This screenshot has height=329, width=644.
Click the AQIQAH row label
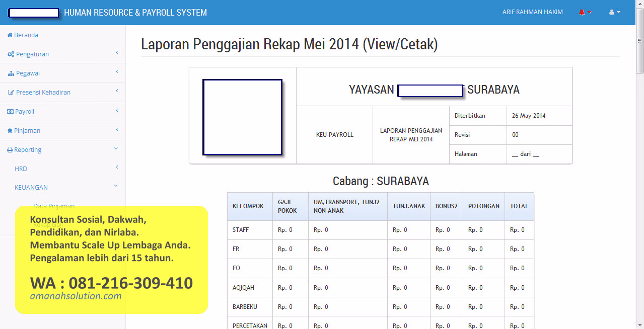point(243,288)
